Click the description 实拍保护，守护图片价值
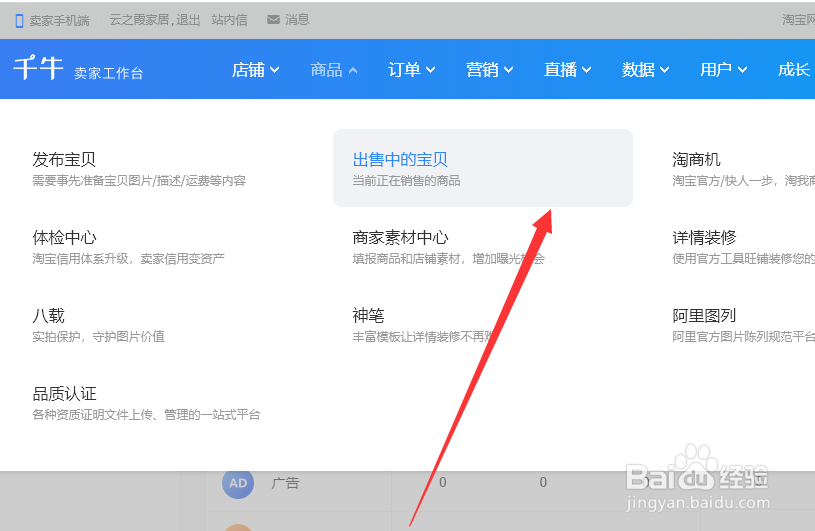Viewport: 815px width, 531px height. [x=98, y=337]
